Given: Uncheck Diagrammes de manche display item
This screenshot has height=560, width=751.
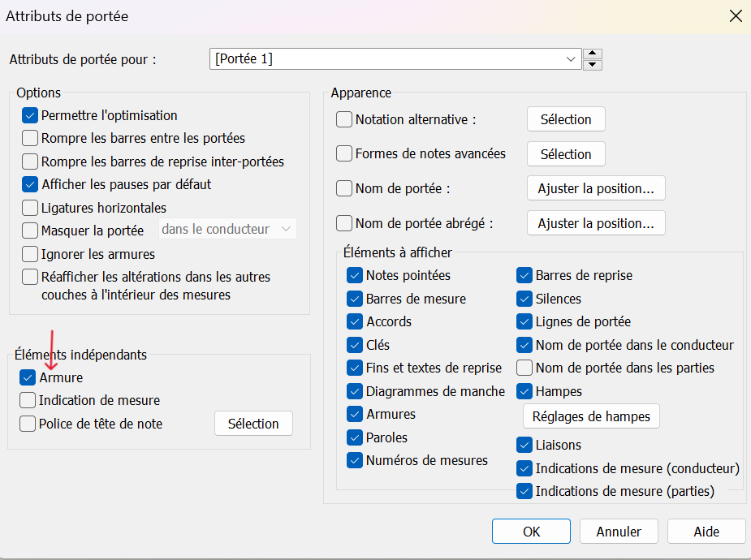Looking at the screenshot, I should pyautogui.click(x=355, y=391).
